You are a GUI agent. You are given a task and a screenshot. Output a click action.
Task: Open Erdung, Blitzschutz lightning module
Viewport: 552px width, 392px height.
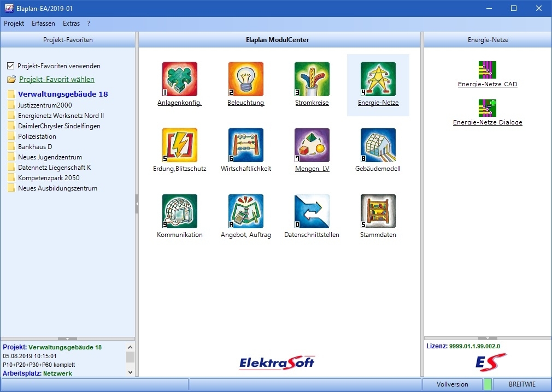click(180, 145)
